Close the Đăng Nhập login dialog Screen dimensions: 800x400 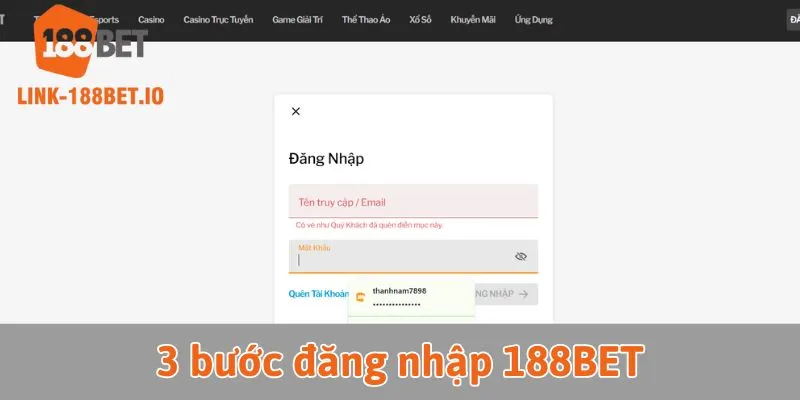point(295,111)
